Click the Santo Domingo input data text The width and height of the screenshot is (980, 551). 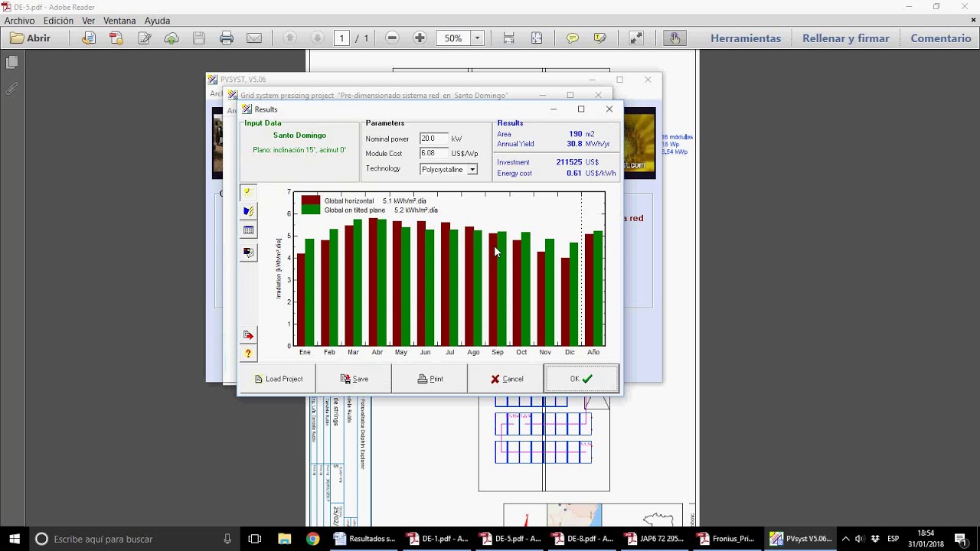299,135
